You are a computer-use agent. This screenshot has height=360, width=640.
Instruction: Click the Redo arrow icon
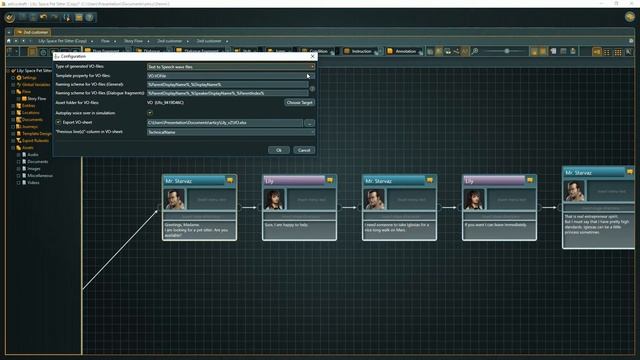(x=54, y=17)
